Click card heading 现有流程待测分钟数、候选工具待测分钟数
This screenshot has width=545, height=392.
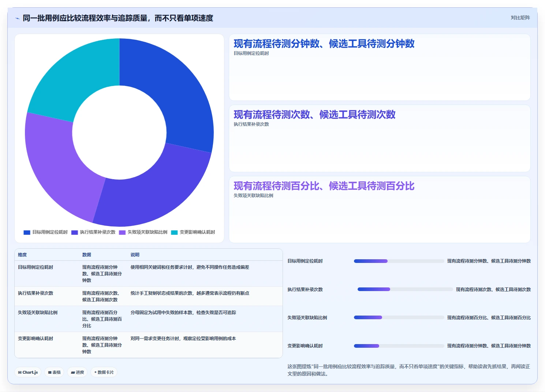(x=324, y=44)
